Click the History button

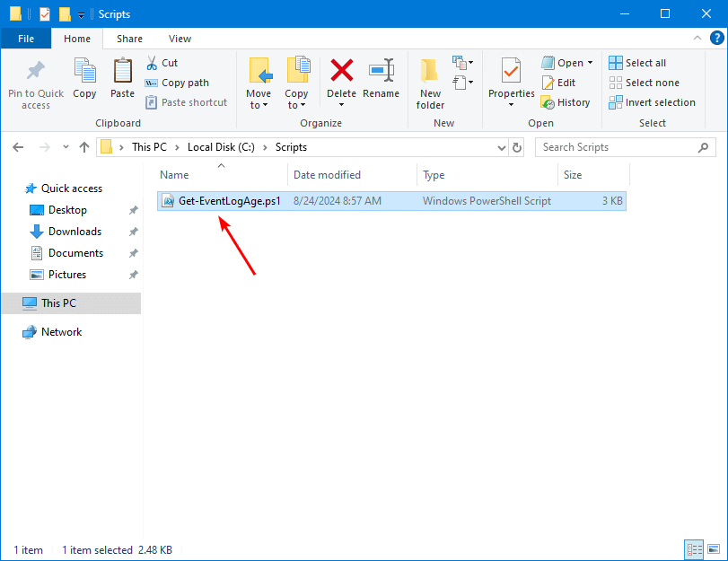coord(566,102)
